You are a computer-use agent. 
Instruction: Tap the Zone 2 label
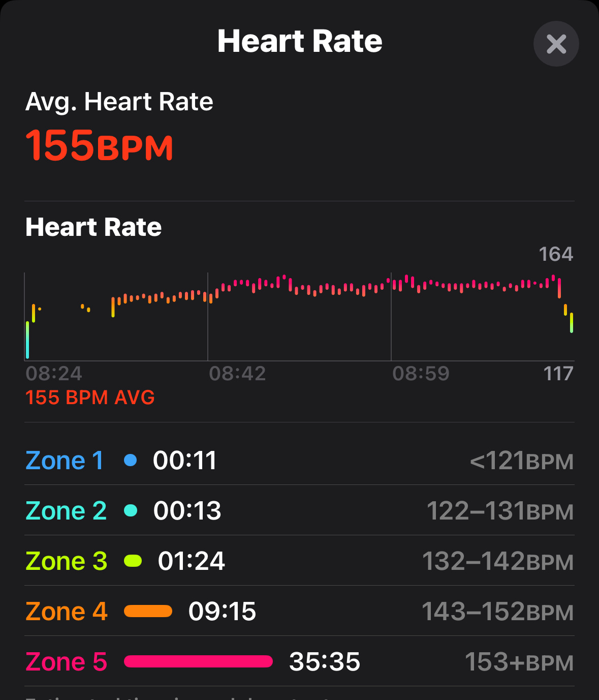pyautogui.click(x=66, y=511)
